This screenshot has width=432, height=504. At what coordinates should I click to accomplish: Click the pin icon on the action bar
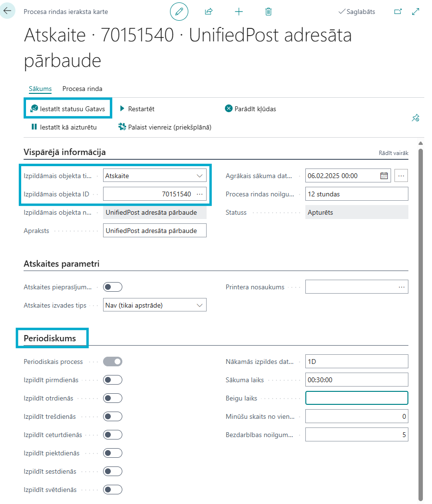coord(415,118)
